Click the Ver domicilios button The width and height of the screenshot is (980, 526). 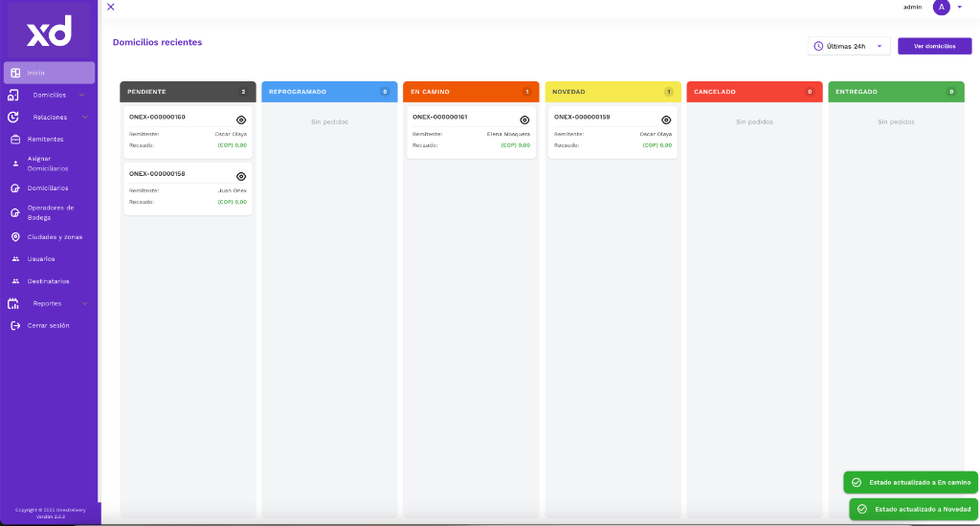pos(934,46)
